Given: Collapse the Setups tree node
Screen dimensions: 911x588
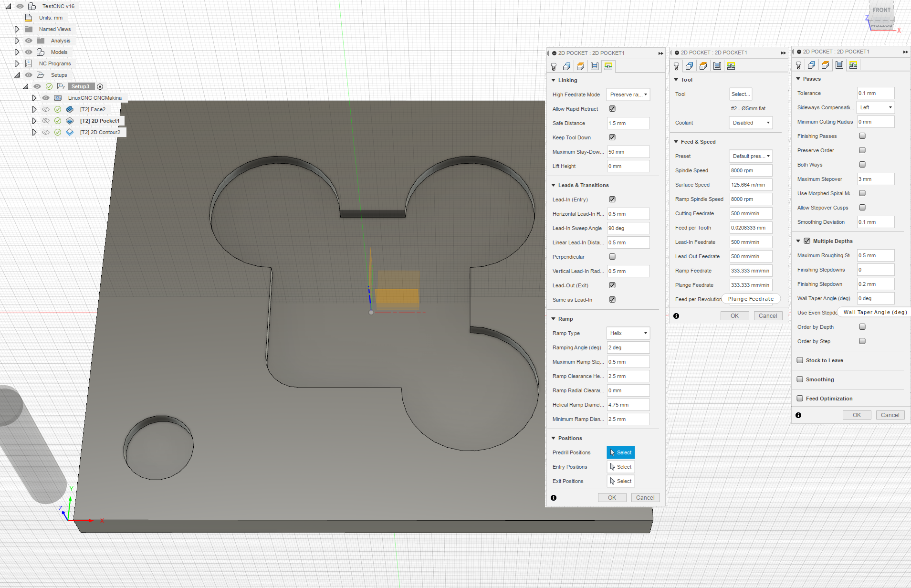Looking at the screenshot, I should click(x=17, y=75).
